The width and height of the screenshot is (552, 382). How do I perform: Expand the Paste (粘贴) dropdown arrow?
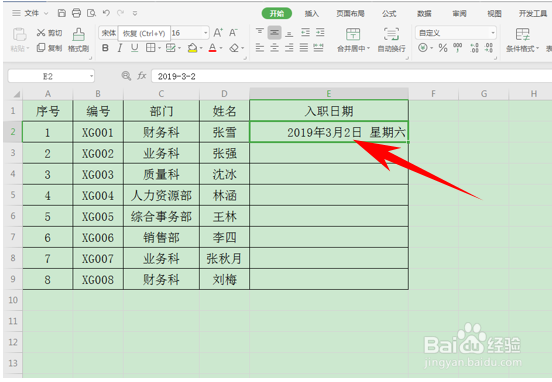[x=27, y=48]
